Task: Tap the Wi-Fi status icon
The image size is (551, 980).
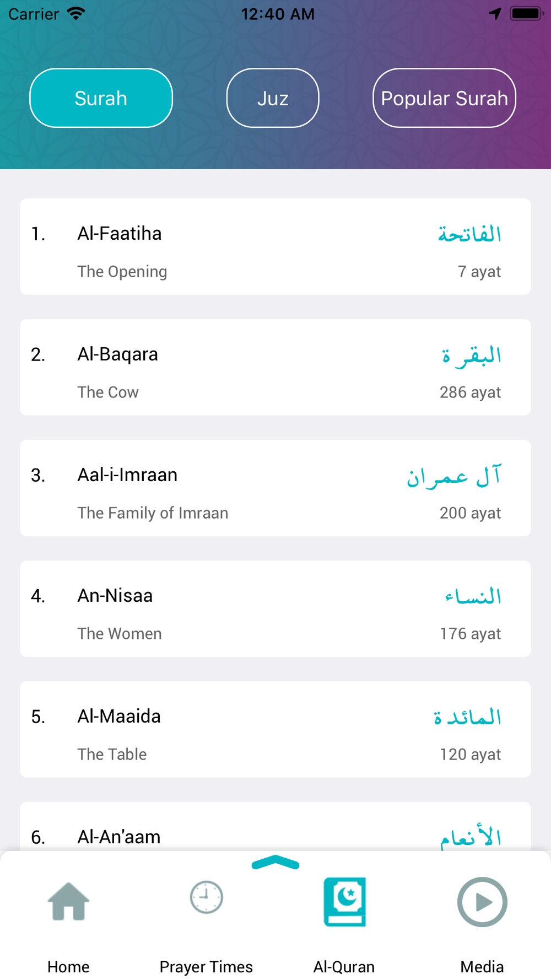Action: 76,14
